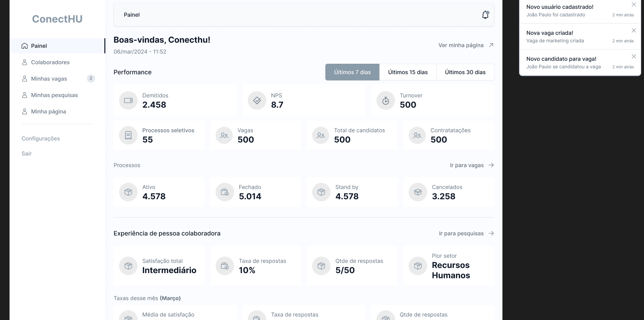Click the Vagas people icon
The height and width of the screenshot is (320, 644).
tap(224, 135)
